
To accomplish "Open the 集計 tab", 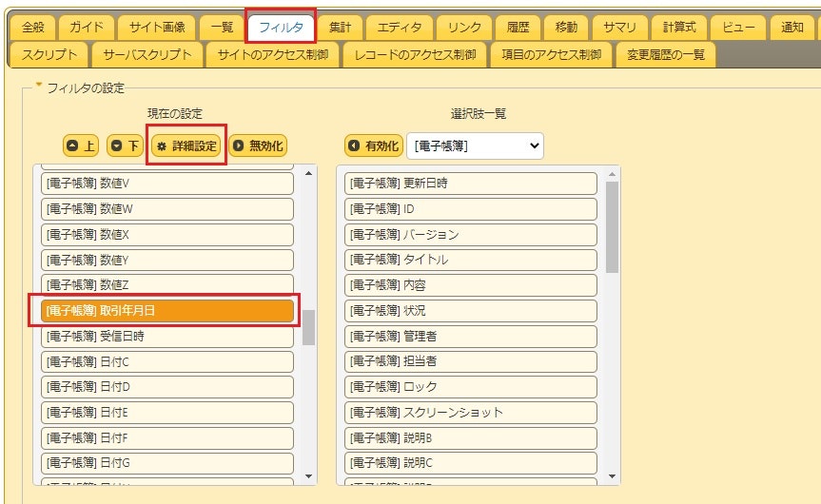I will [340, 28].
